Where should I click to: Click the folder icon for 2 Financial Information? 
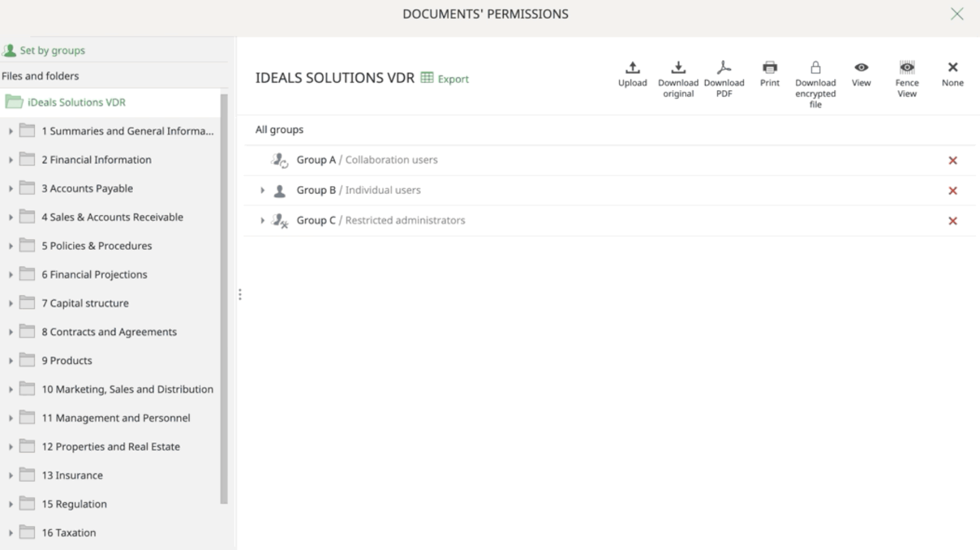(x=27, y=159)
